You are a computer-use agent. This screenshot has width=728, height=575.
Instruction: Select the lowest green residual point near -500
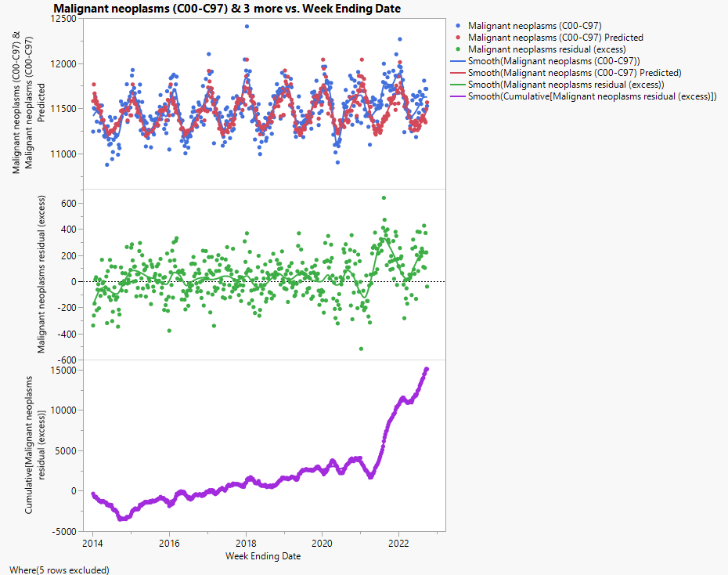pos(361,349)
